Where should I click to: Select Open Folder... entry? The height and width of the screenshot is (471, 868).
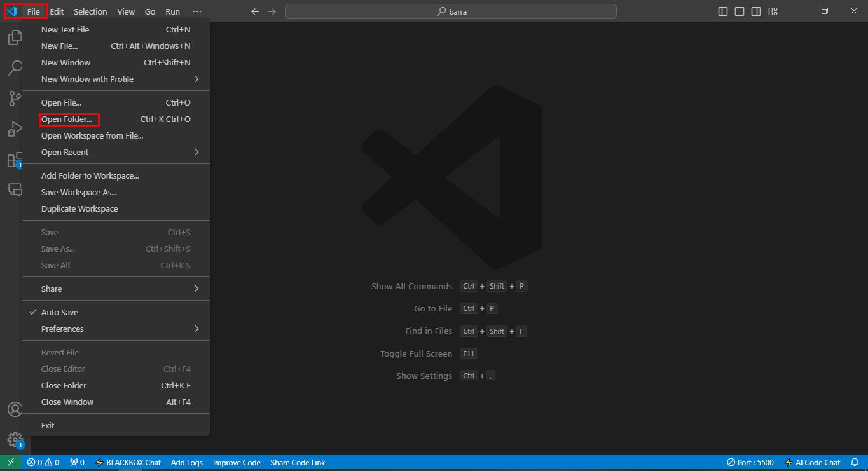click(116, 119)
